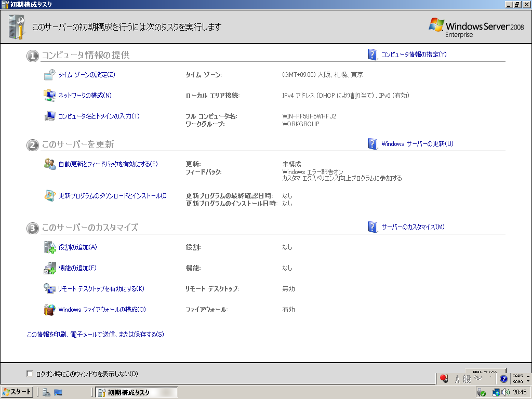Click この情報を印刷、電子メールで送信、または保存する(S) link
The image size is (532, 399).
(96, 334)
